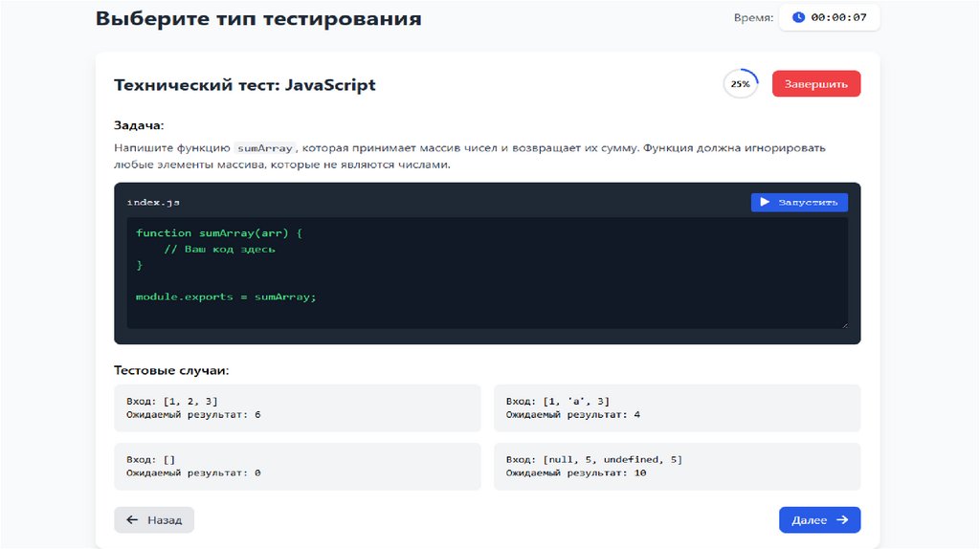Place cursor on the "// Ваш код здесь" comment line

click(x=219, y=249)
